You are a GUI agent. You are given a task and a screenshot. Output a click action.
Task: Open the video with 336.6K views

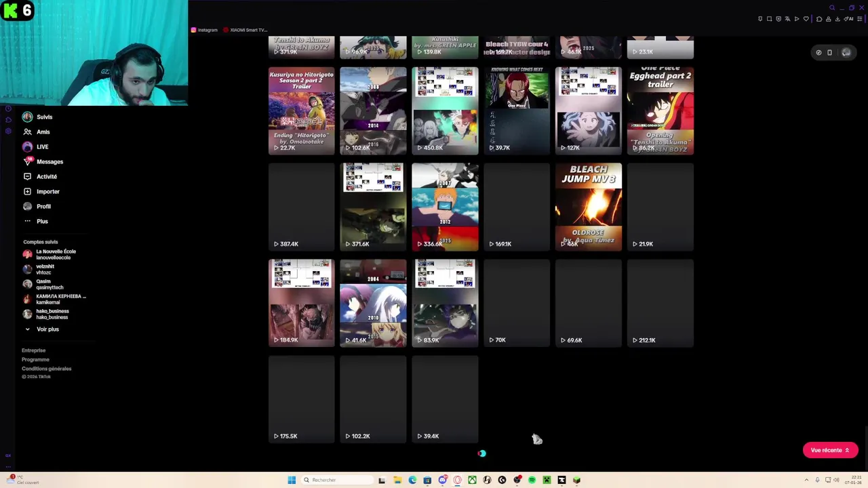point(445,207)
